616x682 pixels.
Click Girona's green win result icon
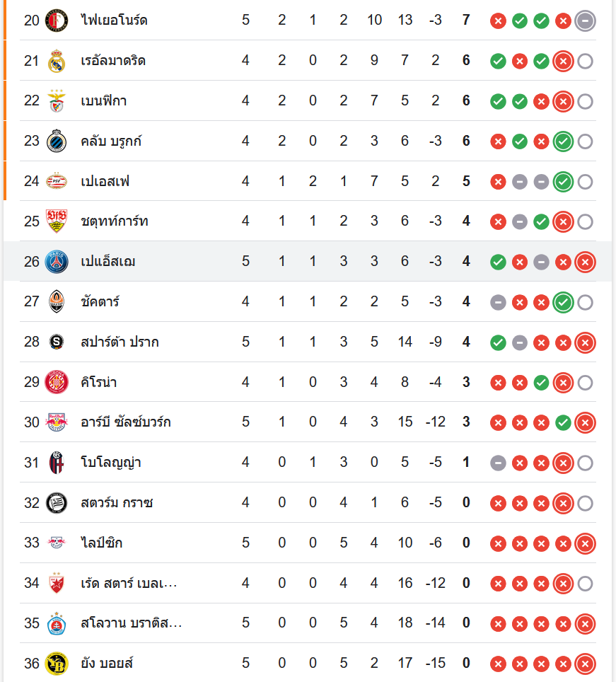point(541,383)
